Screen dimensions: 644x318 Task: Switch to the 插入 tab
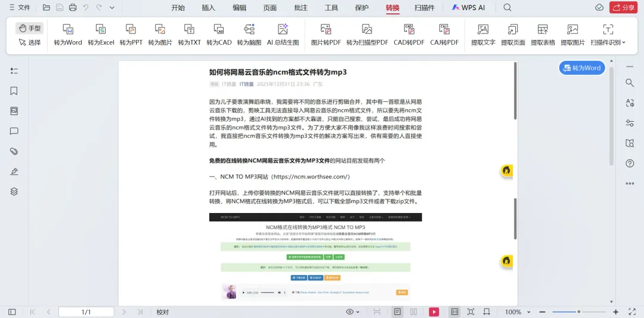209,7
